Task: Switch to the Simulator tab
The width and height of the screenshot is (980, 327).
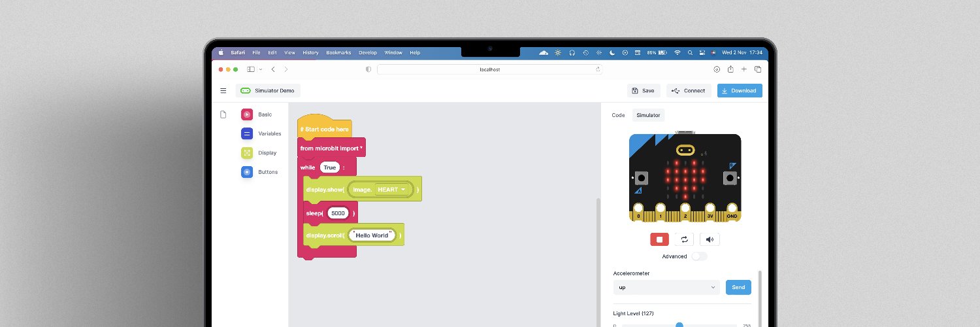Action: pyautogui.click(x=648, y=115)
